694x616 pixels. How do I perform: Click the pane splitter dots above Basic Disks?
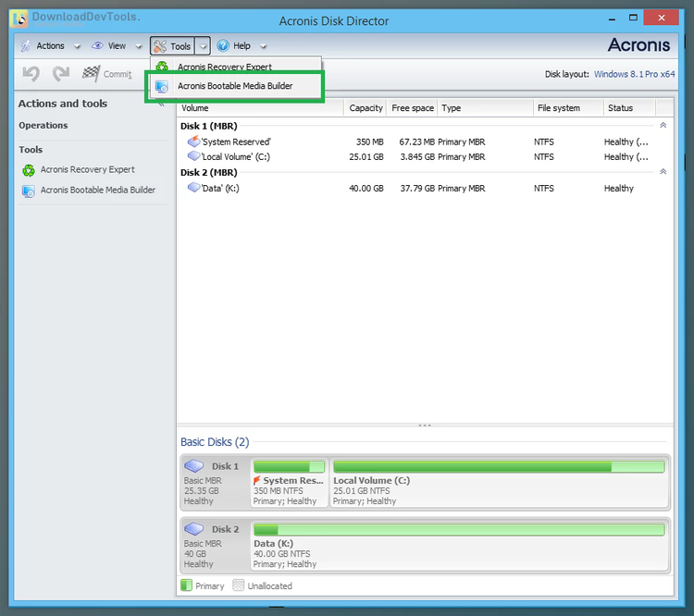click(425, 425)
